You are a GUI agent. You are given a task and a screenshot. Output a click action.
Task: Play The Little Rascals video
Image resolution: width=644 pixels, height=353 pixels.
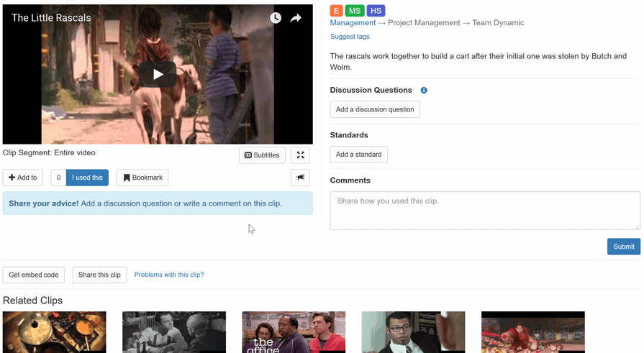(158, 74)
